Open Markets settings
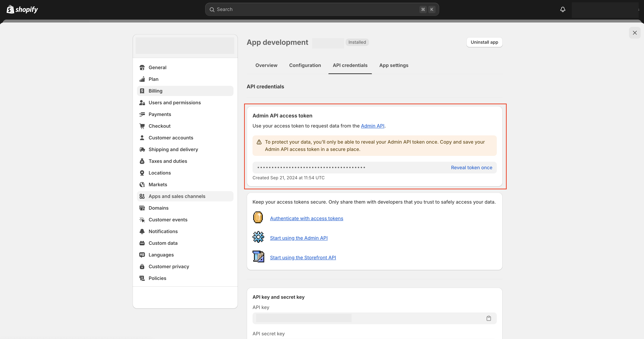This screenshot has width=644, height=339. pos(185,185)
